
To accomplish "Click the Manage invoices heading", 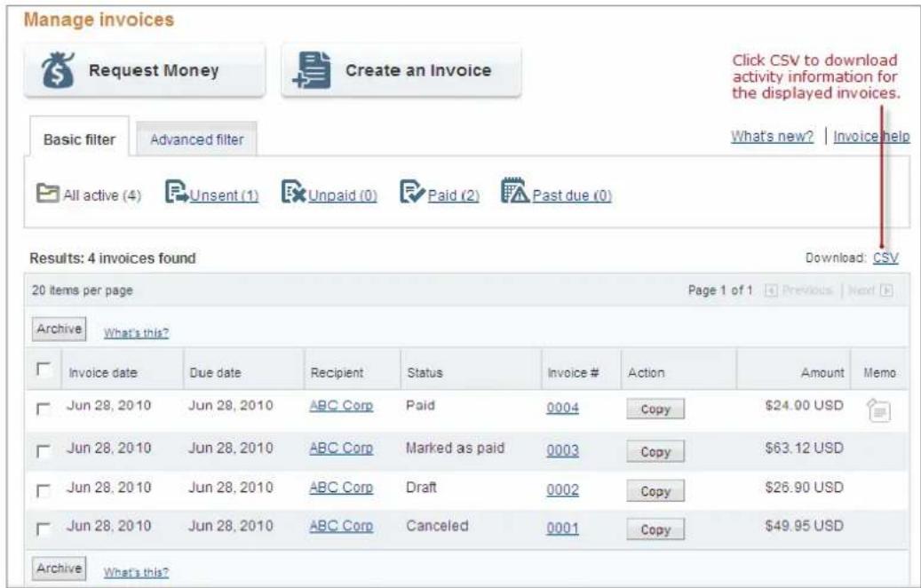I will [99, 20].
